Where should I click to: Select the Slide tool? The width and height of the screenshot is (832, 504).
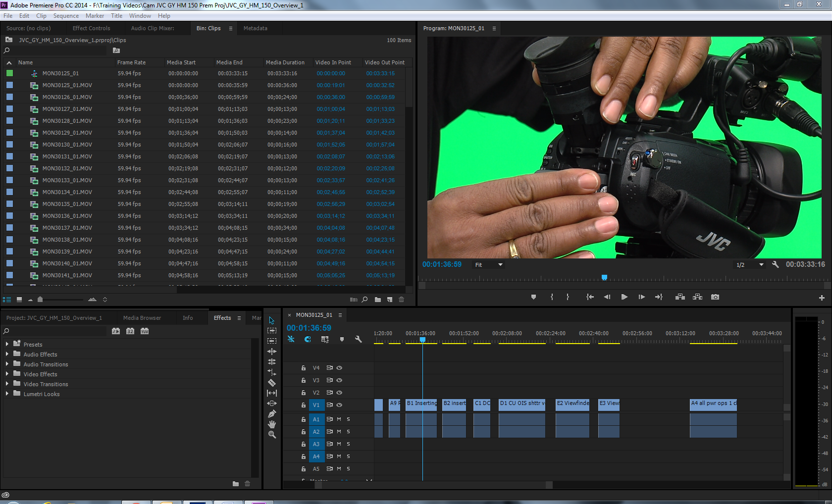[272, 403]
